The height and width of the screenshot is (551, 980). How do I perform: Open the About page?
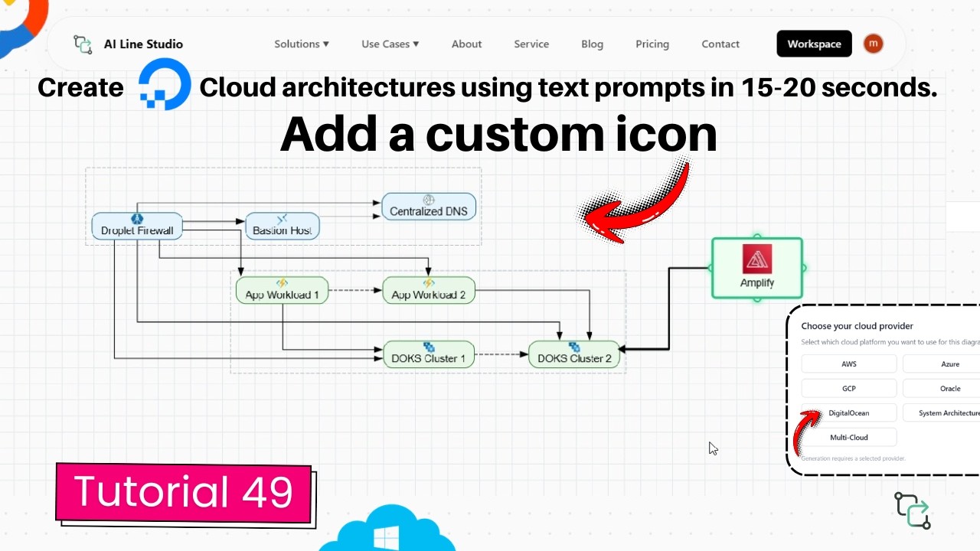click(x=466, y=44)
